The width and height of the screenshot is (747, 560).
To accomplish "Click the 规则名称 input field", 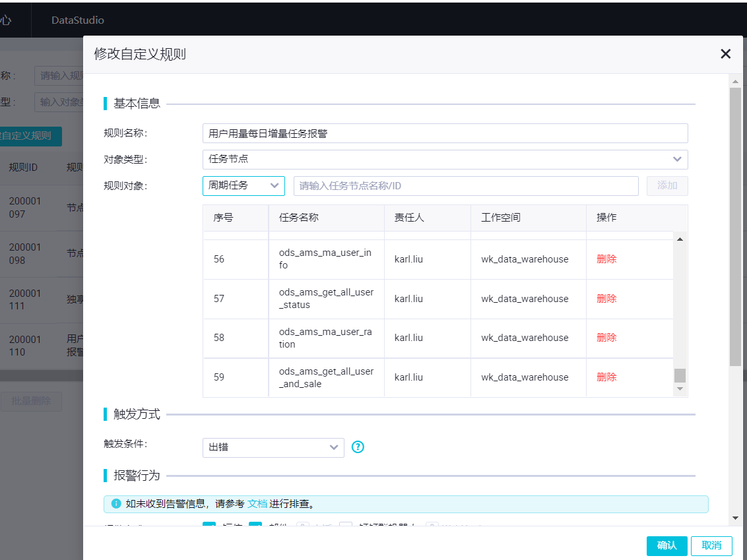I will pos(445,133).
